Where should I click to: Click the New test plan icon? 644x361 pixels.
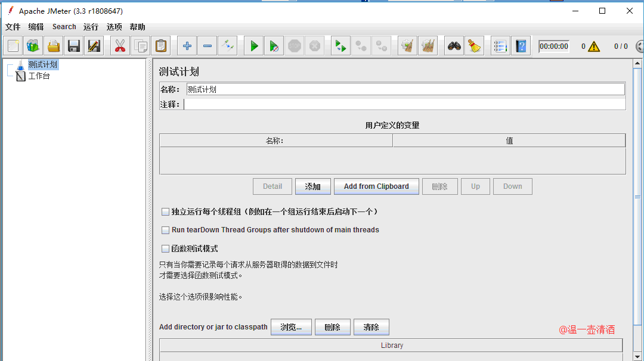pyautogui.click(x=13, y=46)
